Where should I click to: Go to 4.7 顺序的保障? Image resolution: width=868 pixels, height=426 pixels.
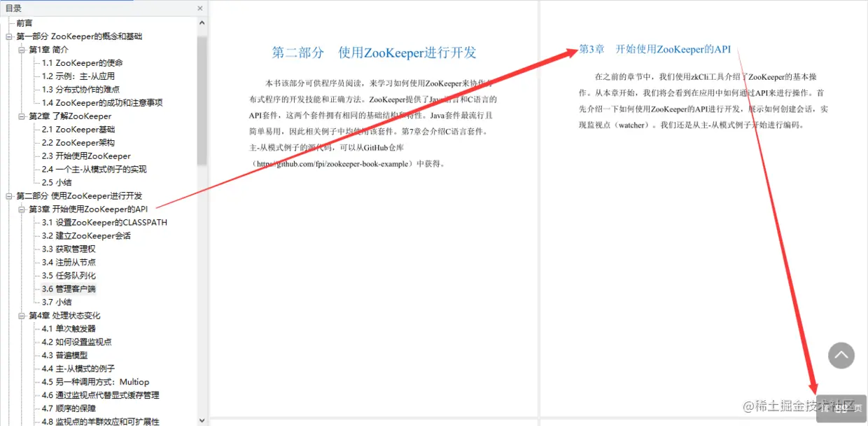(69, 409)
